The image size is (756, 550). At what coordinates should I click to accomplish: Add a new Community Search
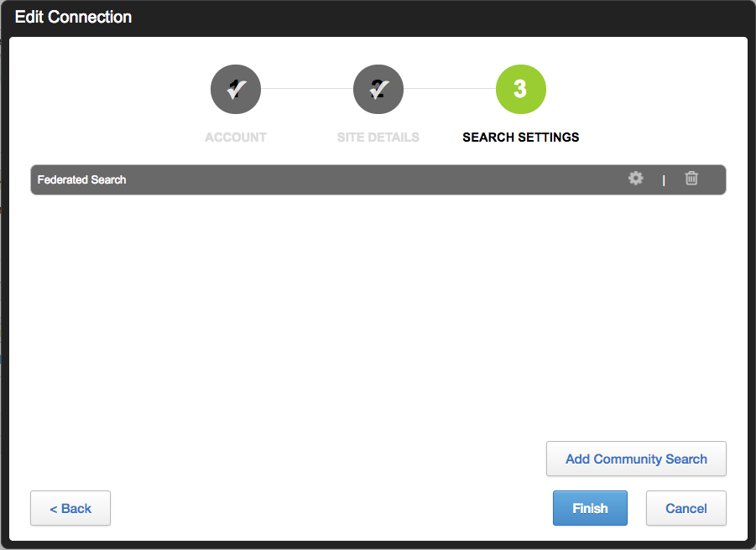coord(636,459)
